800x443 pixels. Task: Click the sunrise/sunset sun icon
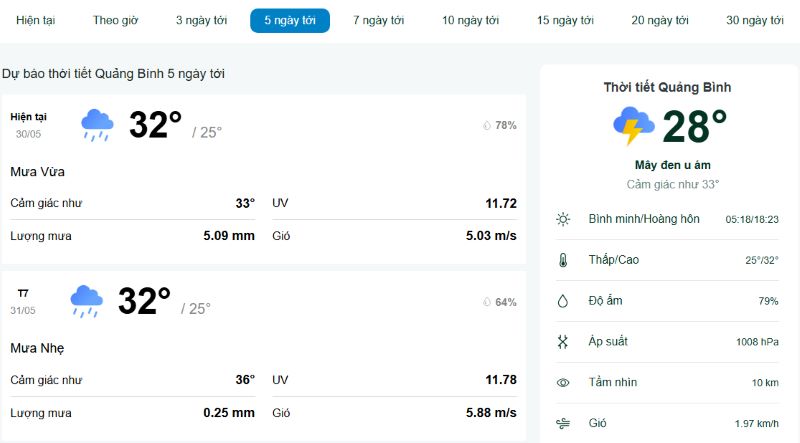pyautogui.click(x=563, y=219)
